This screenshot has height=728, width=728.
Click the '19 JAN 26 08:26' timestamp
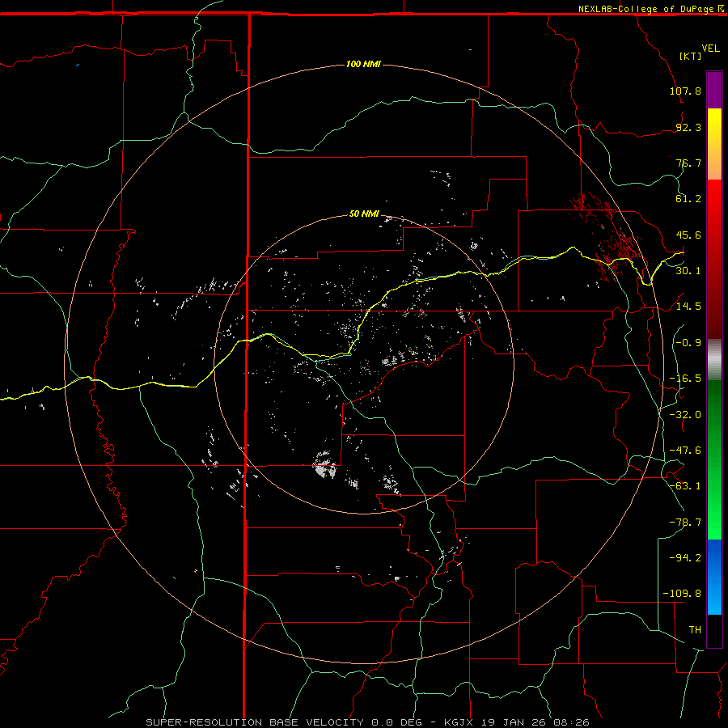[535, 722]
